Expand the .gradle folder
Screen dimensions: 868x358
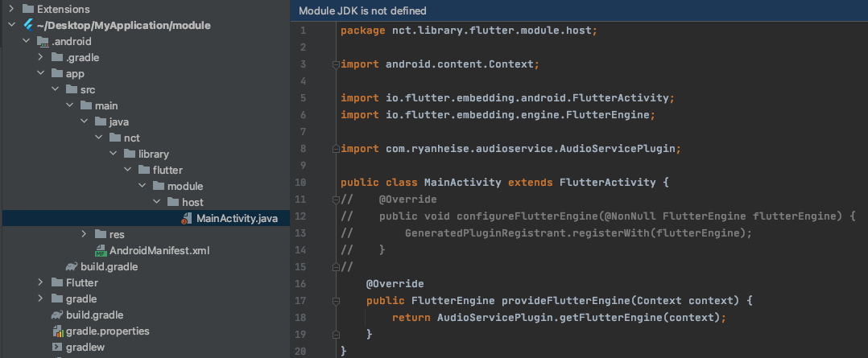pos(40,58)
